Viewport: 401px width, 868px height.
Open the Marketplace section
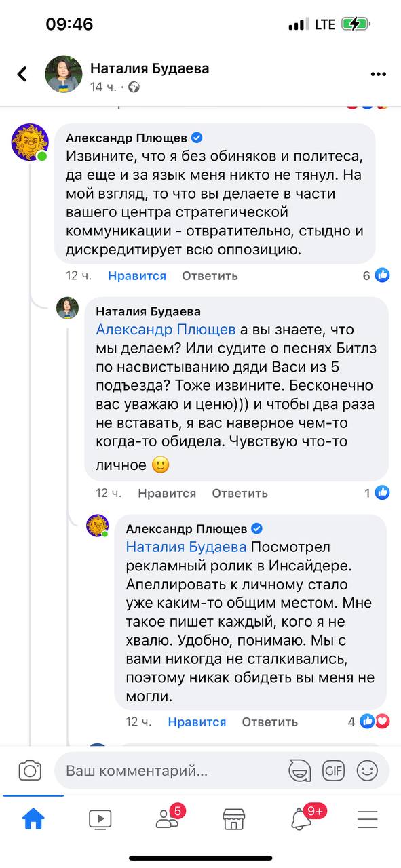pos(234,818)
